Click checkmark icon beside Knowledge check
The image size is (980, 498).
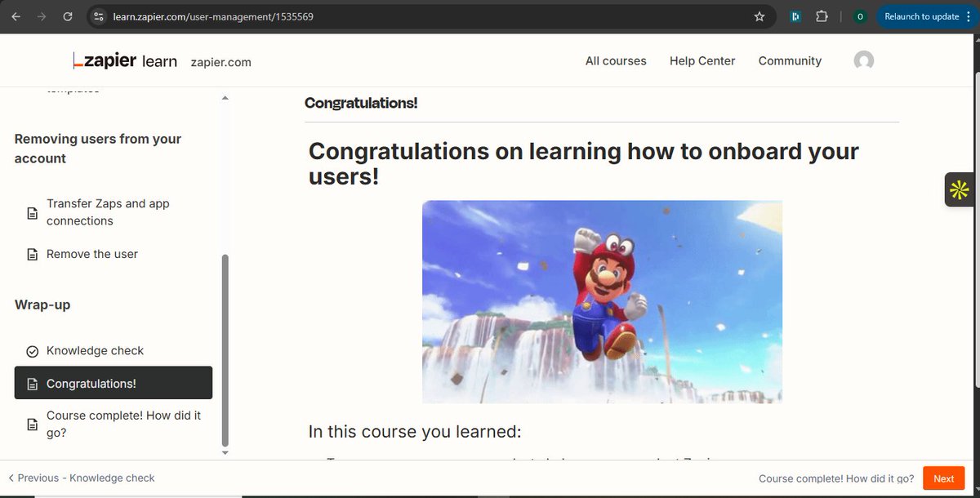coord(32,351)
